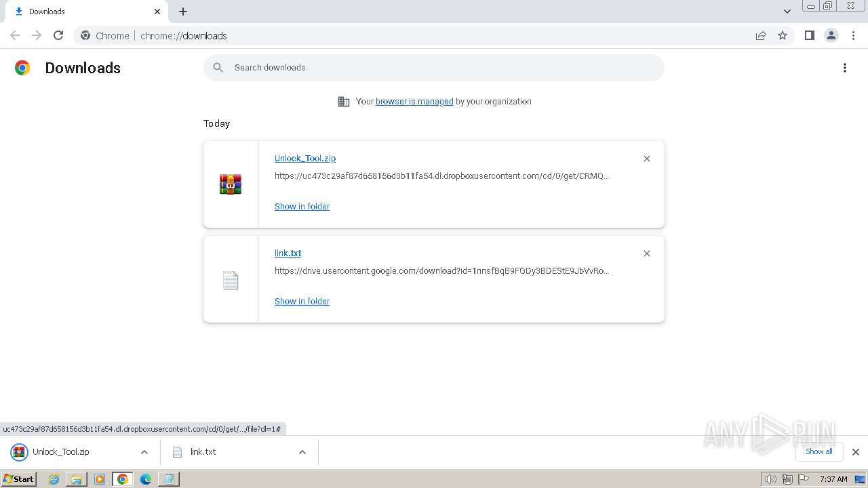
Task: Click the link.txt Google Drive source URL
Action: click(x=441, y=270)
